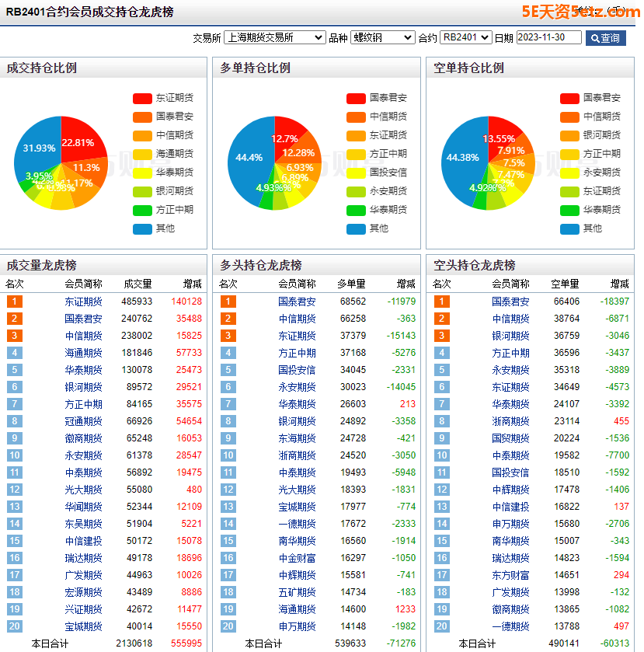This screenshot has width=644, height=652.
Task: Click the 成交量 value 485933
Action: [137, 302]
